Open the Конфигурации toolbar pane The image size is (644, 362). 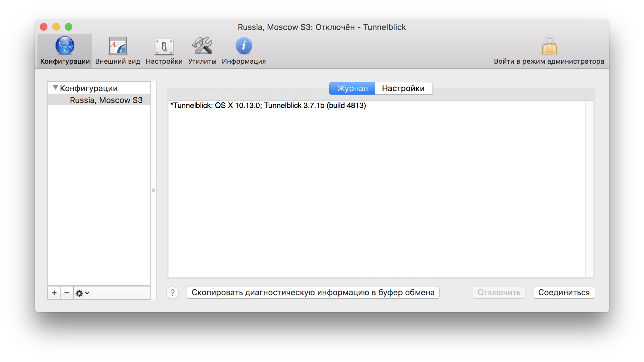coord(65,51)
